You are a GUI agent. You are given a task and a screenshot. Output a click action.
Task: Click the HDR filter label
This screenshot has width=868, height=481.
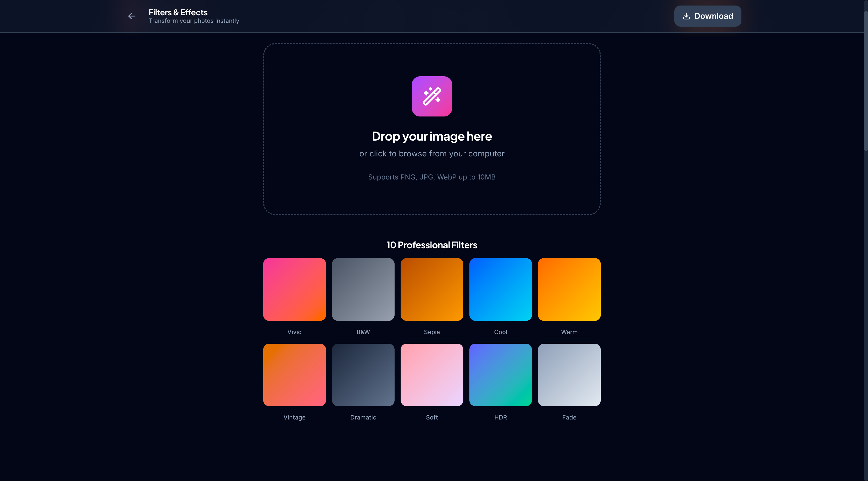(x=500, y=417)
